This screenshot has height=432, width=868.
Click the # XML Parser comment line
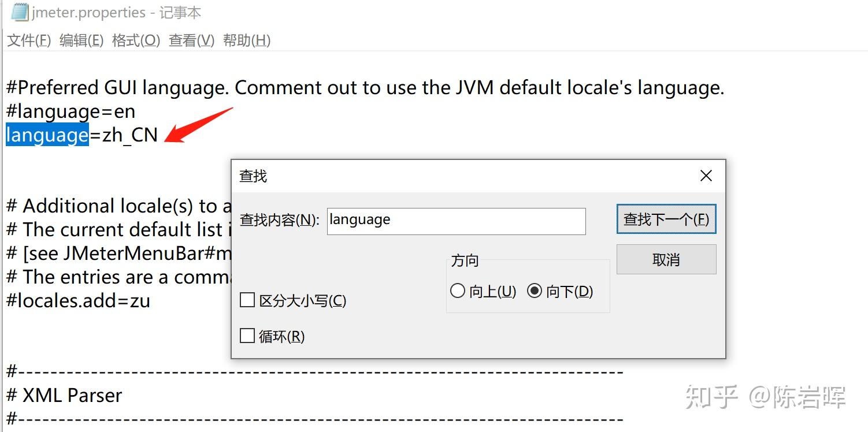pos(64,395)
